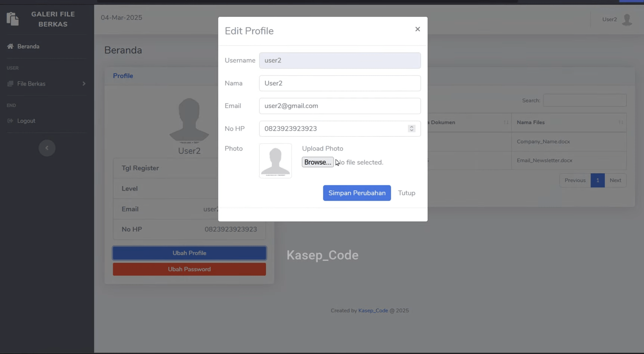644x354 pixels.
Task: Click the File Berkas folder icon
Action: pyautogui.click(x=10, y=84)
